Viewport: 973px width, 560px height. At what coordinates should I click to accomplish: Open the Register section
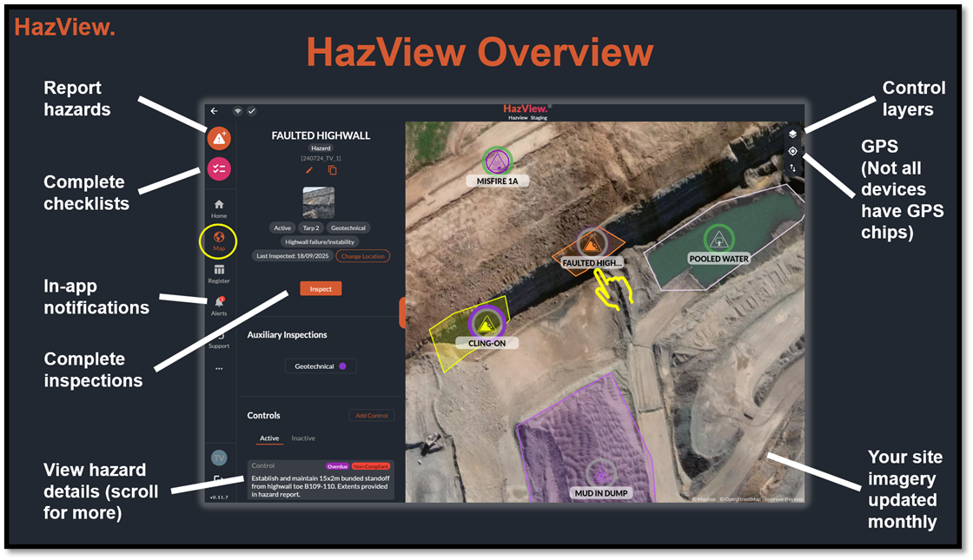tap(219, 273)
